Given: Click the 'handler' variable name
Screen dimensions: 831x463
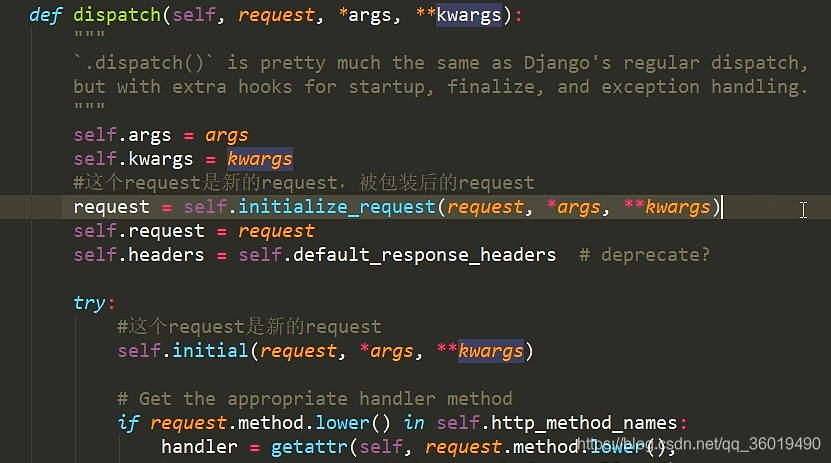Looking at the screenshot, I should 199,447.
